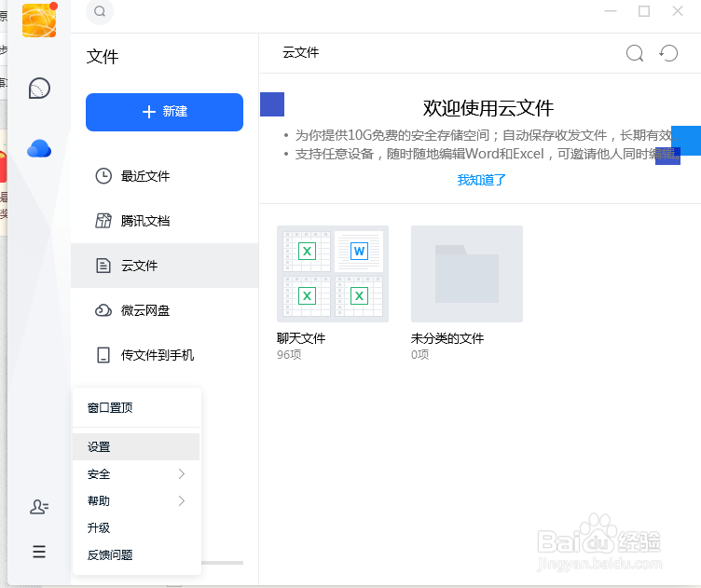Choose 升级 in the popup menu
The height and width of the screenshot is (588, 701).
[x=136, y=527]
